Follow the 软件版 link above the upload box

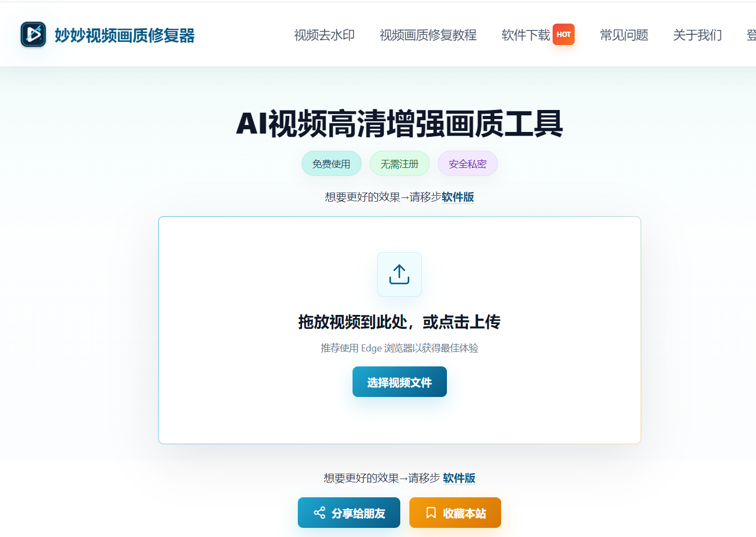point(458,197)
